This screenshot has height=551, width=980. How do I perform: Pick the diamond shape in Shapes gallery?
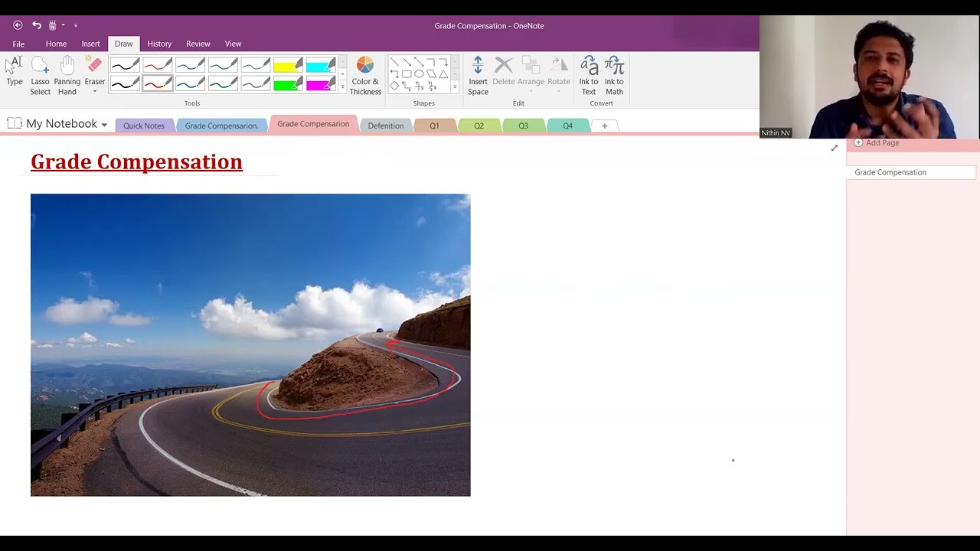tap(394, 86)
